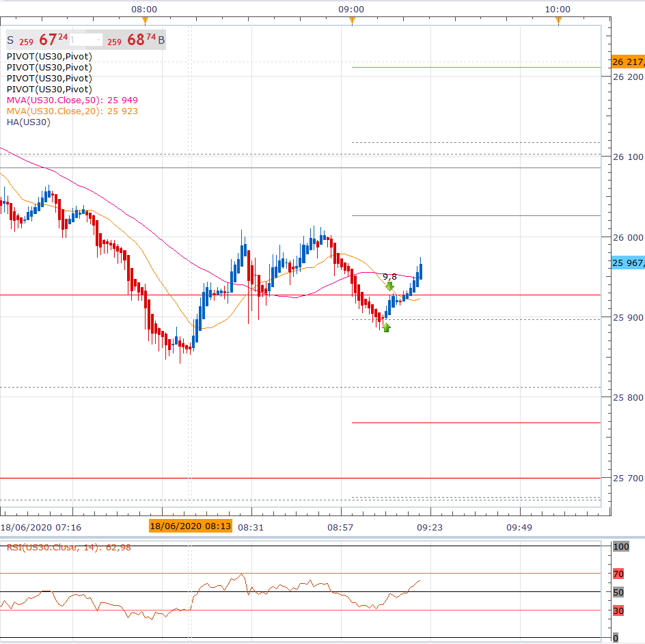Click the 08:57 time axis label
645x644 pixels.
point(340,527)
